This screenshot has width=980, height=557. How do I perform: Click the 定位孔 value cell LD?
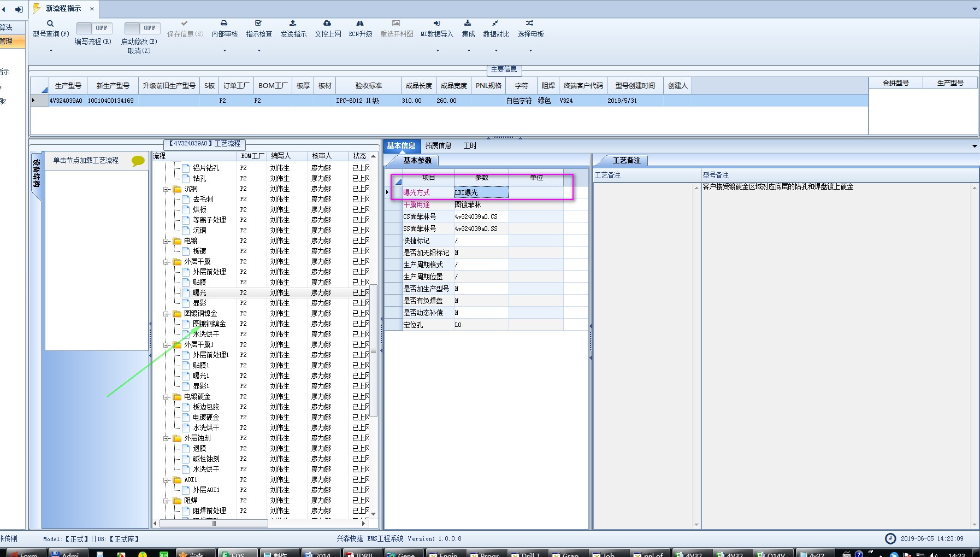[481, 325]
